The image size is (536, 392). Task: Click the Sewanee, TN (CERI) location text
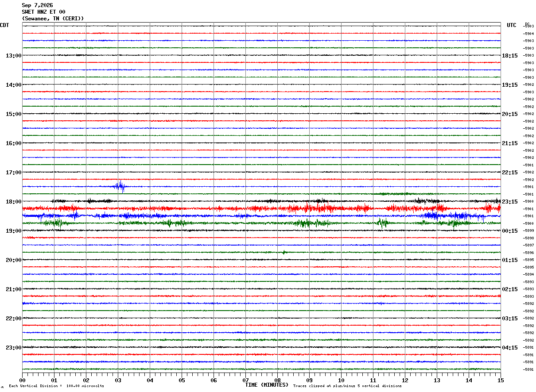(x=53, y=19)
